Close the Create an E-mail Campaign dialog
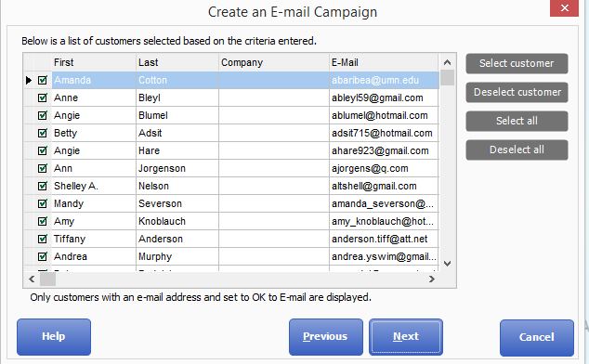589x364 pixels. click(564, 7)
